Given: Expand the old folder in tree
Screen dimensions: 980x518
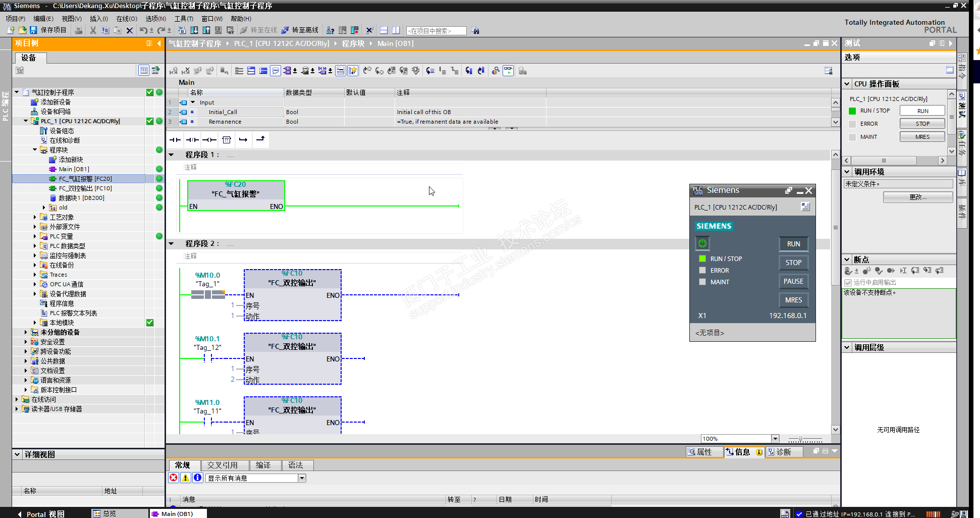Looking at the screenshot, I should click(x=44, y=208).
